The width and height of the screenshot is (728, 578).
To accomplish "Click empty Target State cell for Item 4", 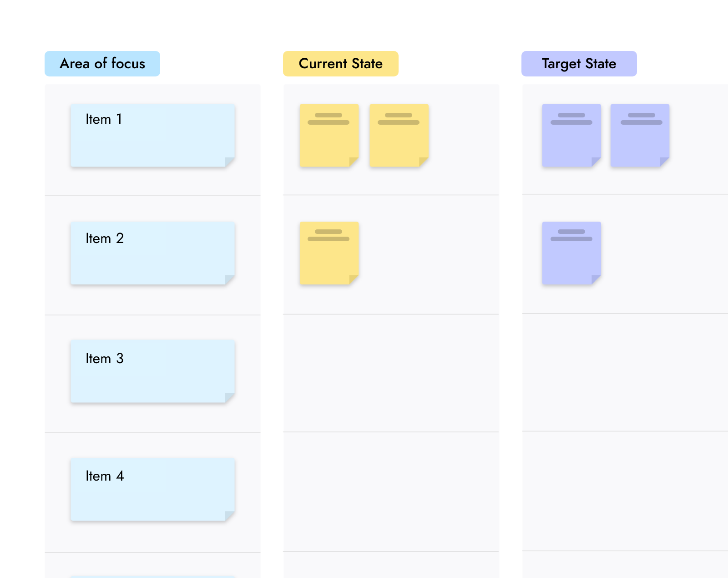I will [x=625, y=491].
